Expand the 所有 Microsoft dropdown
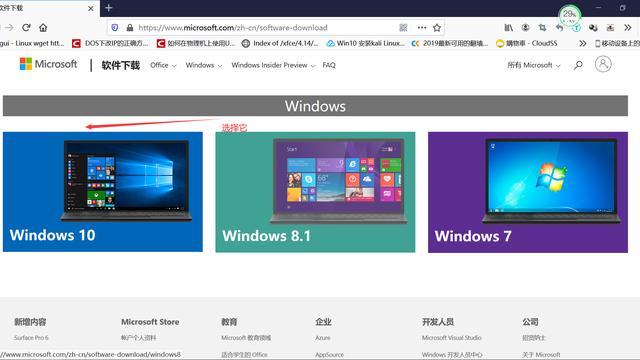Image resolution: width=640 pixels, height=360 pixels. [534, 65]
